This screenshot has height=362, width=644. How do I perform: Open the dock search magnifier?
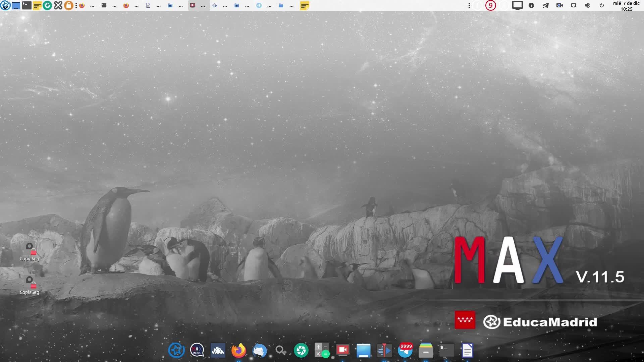click(x=280, y=351)
